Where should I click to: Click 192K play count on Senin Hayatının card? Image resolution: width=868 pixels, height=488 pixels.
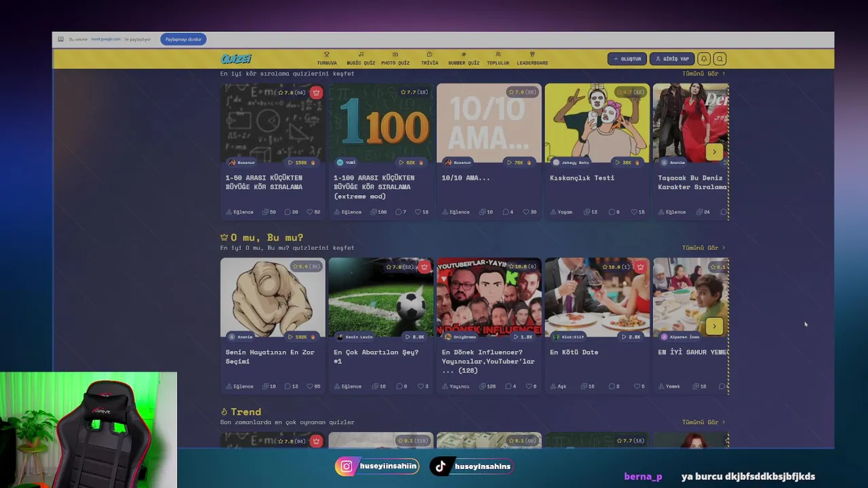coord(302,337)
